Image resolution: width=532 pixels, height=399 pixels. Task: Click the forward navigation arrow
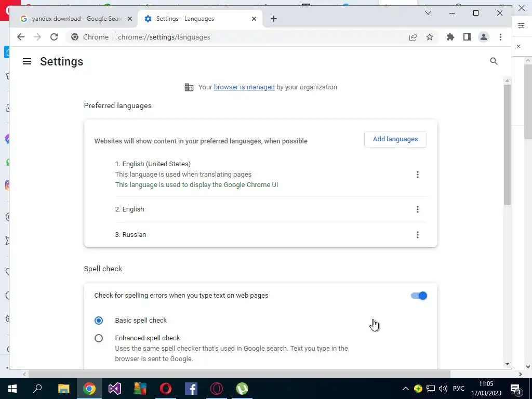(37, 37)
